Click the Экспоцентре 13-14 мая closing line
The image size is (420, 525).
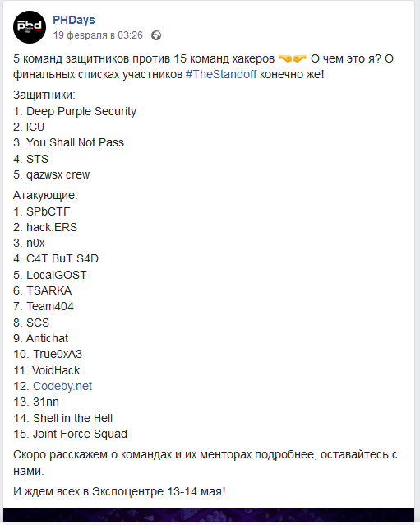coord(119,491)
